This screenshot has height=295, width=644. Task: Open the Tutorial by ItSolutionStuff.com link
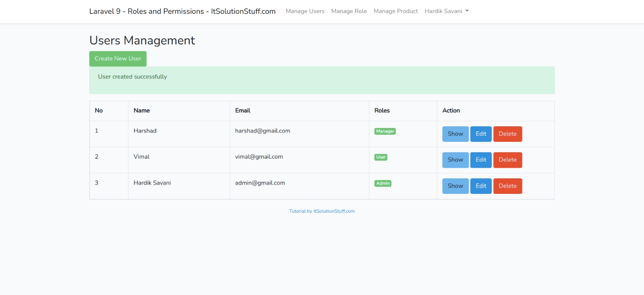point(322,211)
